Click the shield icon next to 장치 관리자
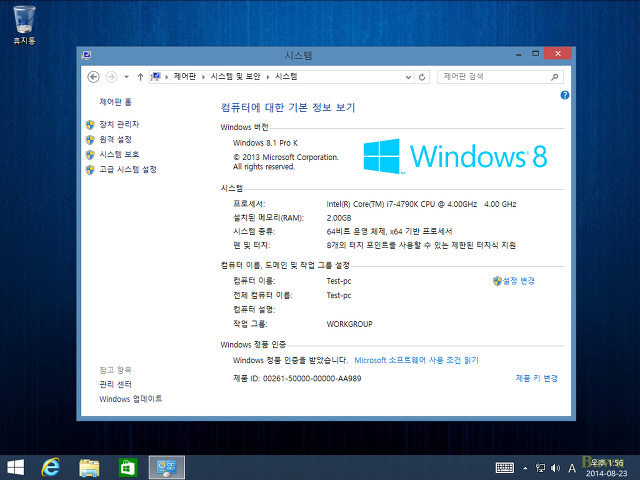 pyautogui.click(x=90, y=125)
